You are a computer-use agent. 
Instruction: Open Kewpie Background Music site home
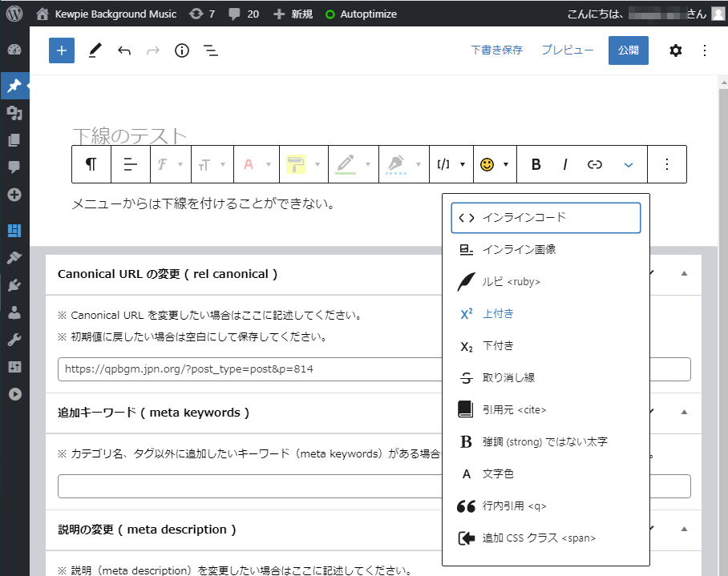107,14
